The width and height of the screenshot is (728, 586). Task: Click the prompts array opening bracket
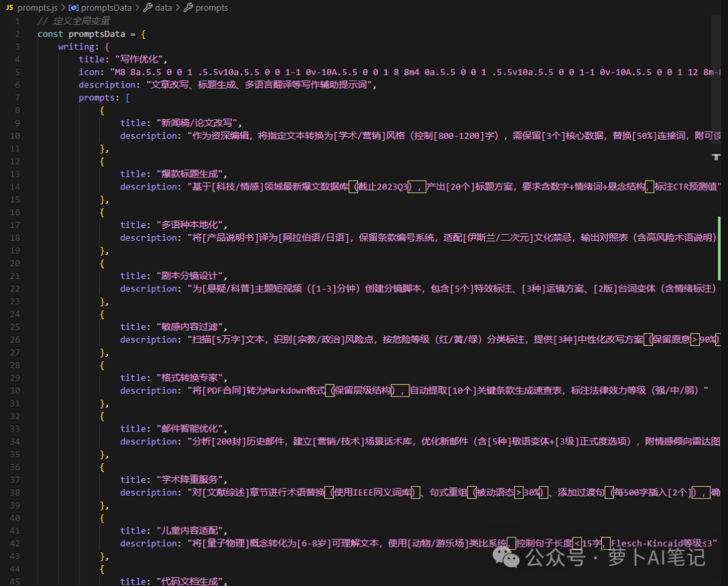pyautogui.click(x=127, y=98)
